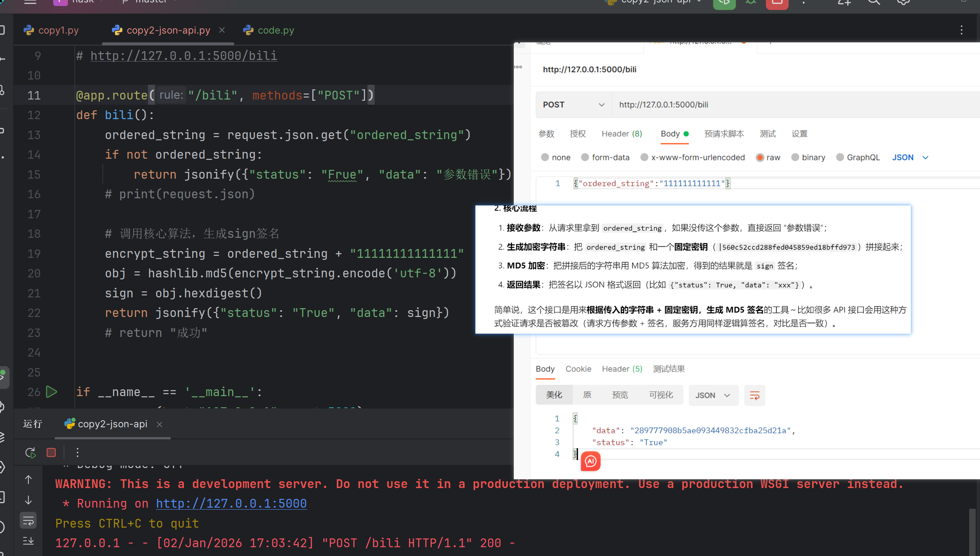Open http://127.0.0.1:5000 link in console
980x556 pixels.
click(x=231, y=503)
